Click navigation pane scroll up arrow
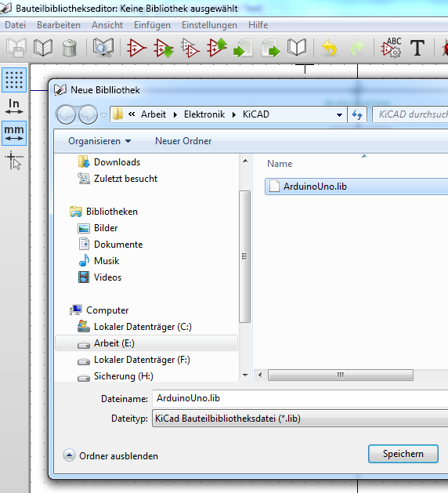 [245, 161]
